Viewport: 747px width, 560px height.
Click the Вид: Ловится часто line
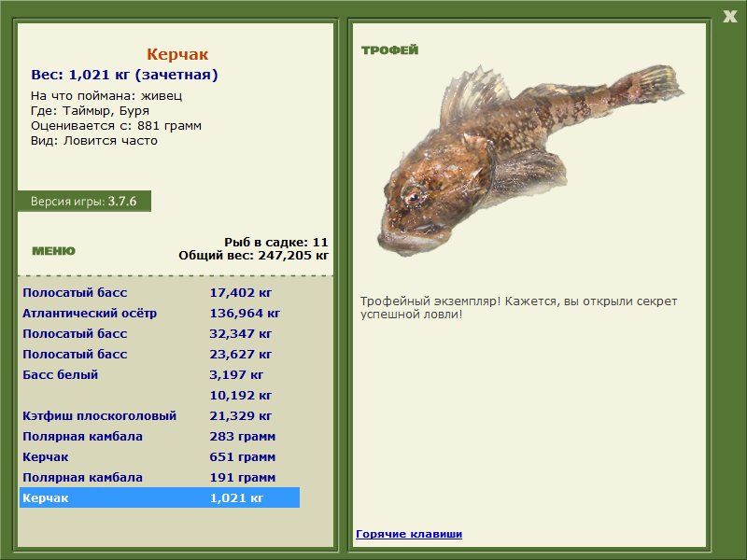(94, 141)
